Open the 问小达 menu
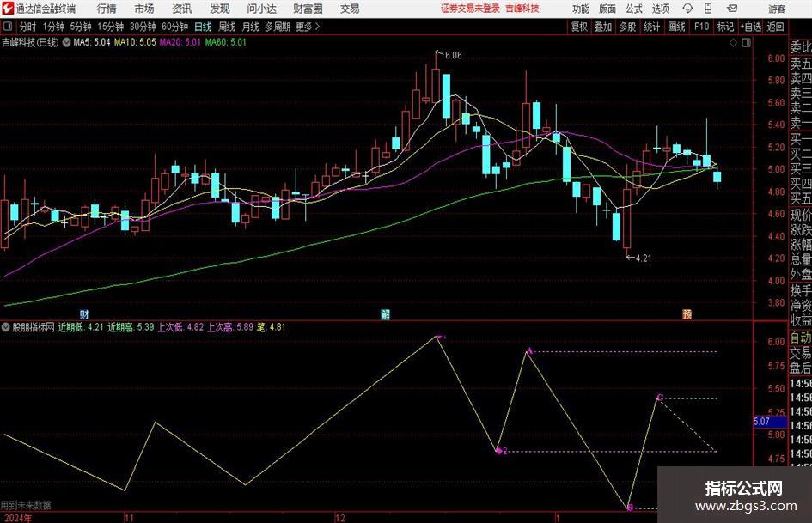This screenshot has height=523, width=812. coord(261,9)
